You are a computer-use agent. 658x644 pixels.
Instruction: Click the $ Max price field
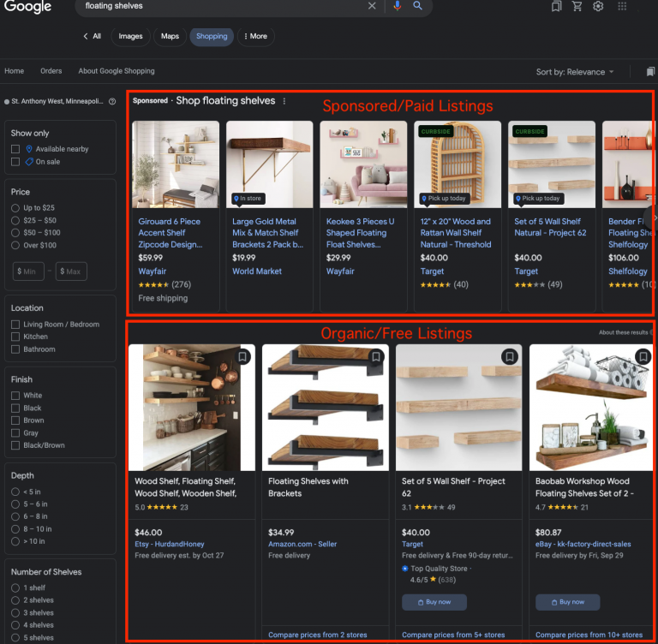click(x=71, y=271)
